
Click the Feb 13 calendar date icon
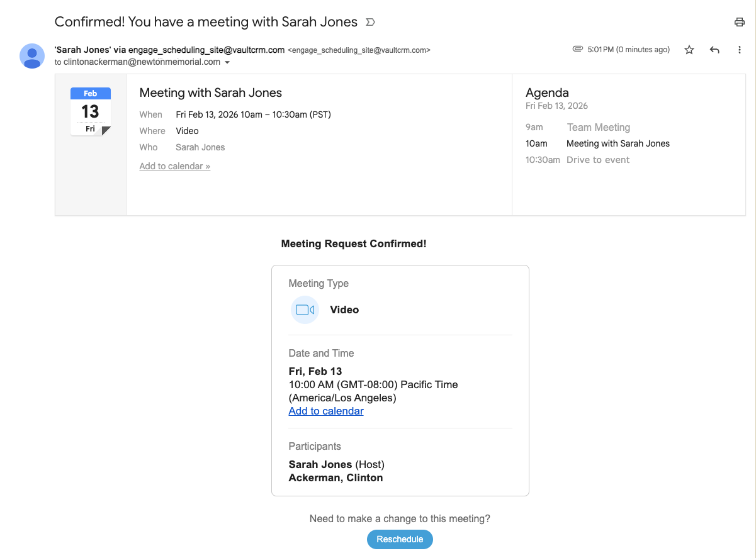pyautogui.click(x=91, y=111)
